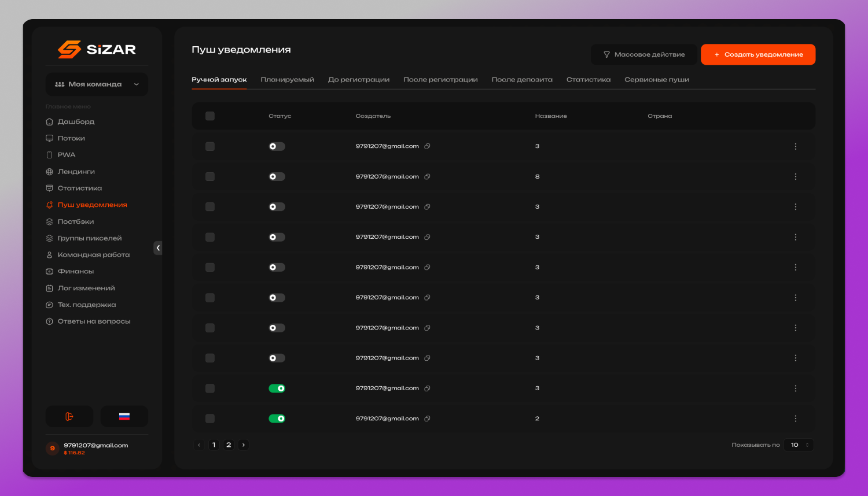Viewport: 868px width, 496px height.
Task: Click the Пуш уведомления page heading
Action: [x=241, y=50]
